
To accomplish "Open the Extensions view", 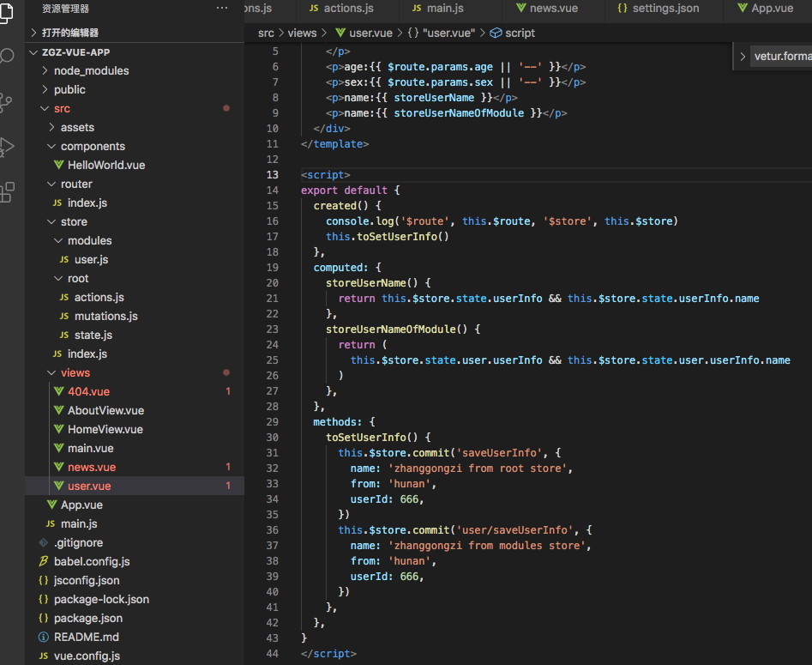I will 7,191.
